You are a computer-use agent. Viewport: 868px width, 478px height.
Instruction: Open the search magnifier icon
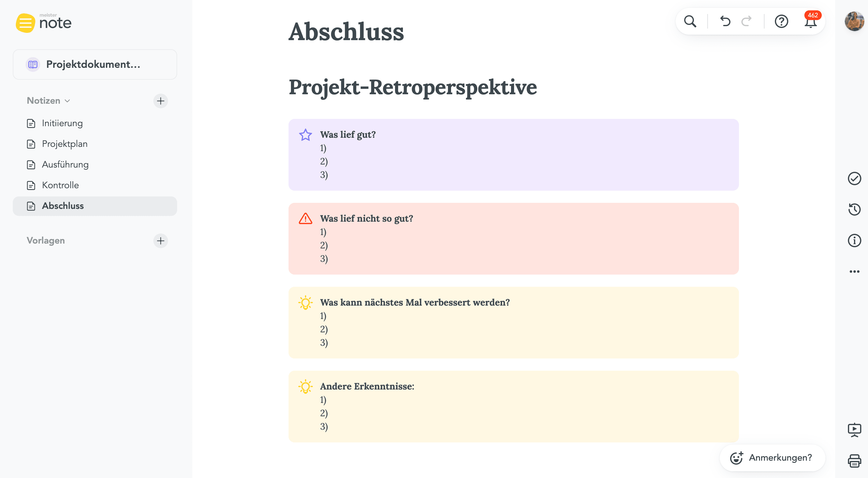click(690, 22)
